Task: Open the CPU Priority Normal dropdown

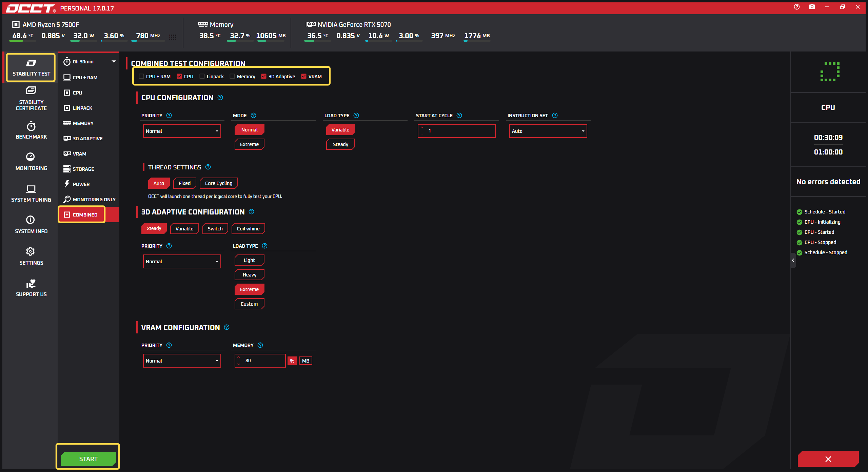Action: click(x=182, y=131)
